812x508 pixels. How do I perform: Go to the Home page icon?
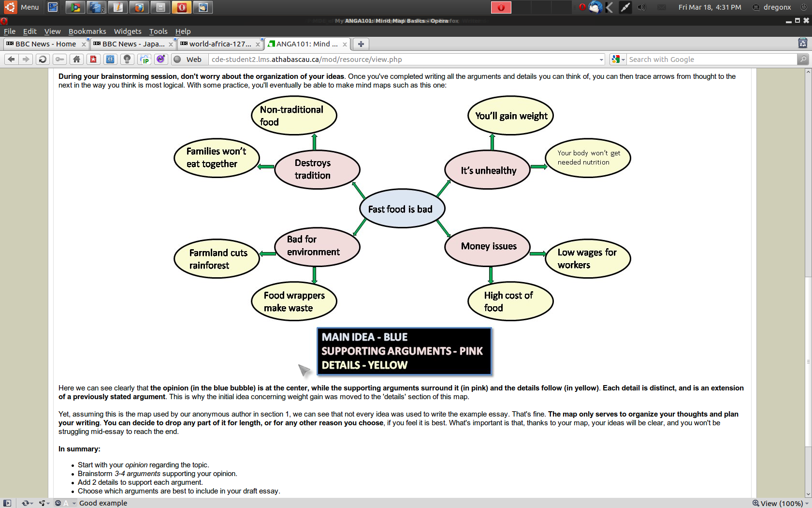coord(76,59)
